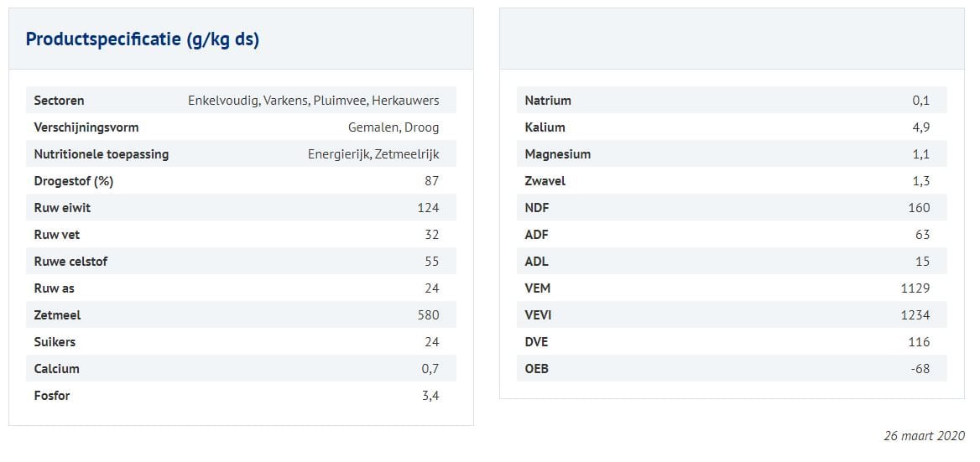This screenshot has height=462, width=980.
Task: Select the VEVI row label
Action: 538,315
